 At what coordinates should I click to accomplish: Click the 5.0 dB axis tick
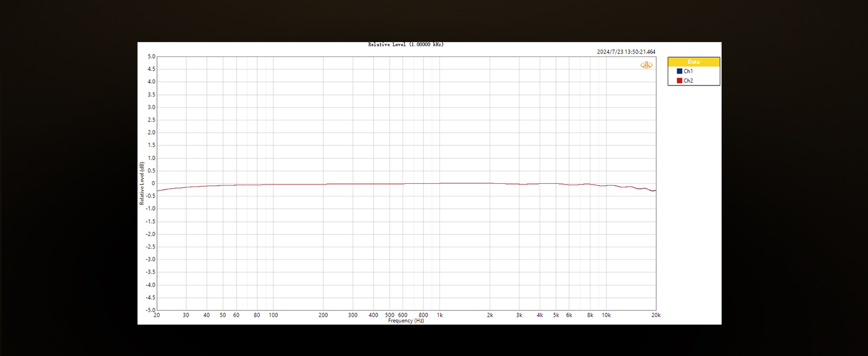pyautogui.click(x=151, y=56)
